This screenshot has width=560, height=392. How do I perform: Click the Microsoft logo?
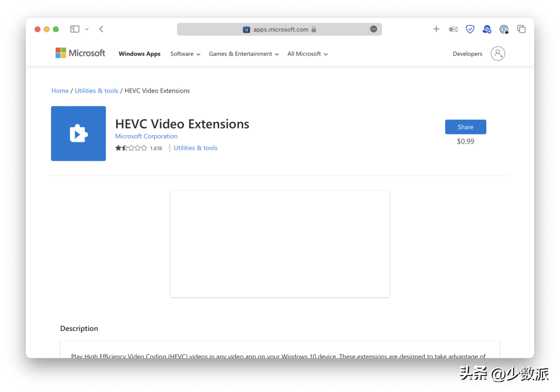tap(80, 53)
